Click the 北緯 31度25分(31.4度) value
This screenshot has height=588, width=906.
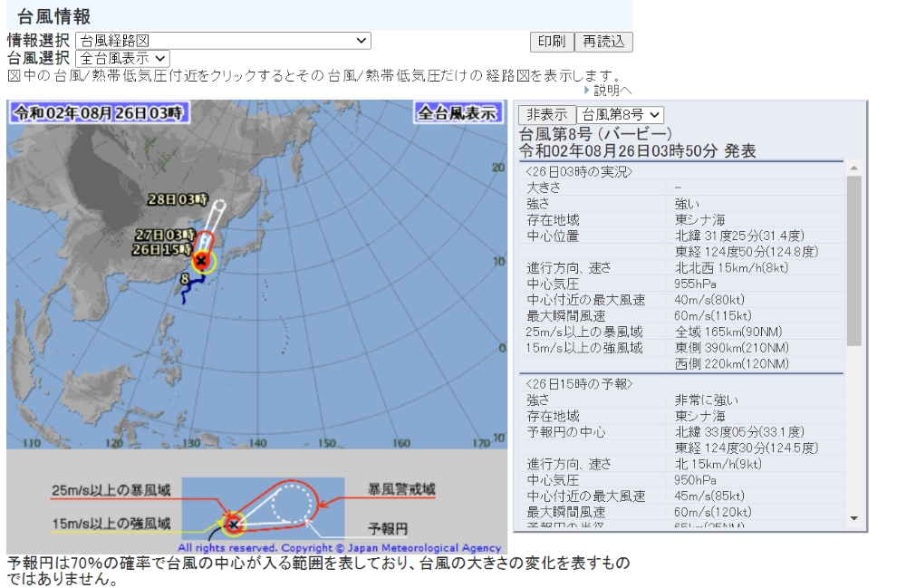(739, 236)
